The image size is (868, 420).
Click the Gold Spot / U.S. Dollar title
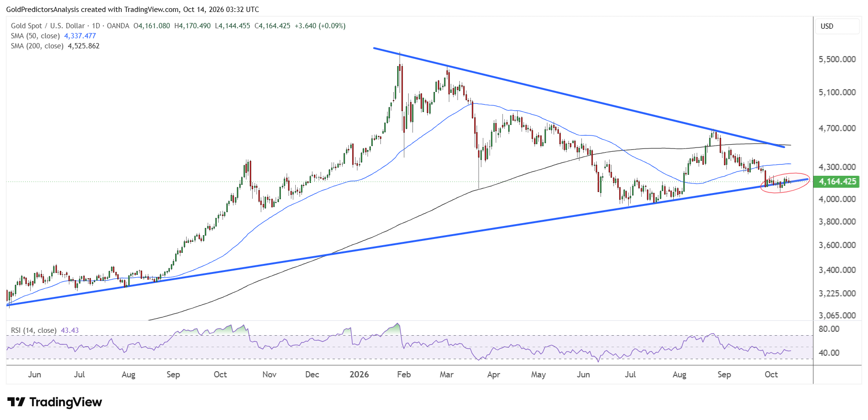(x=48, y=26)
